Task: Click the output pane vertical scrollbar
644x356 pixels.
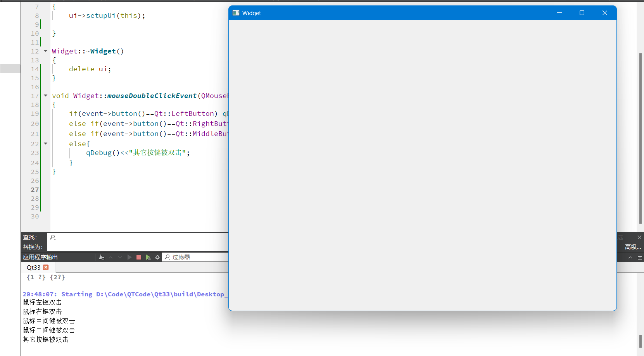Action: click(x=640, y=341)
